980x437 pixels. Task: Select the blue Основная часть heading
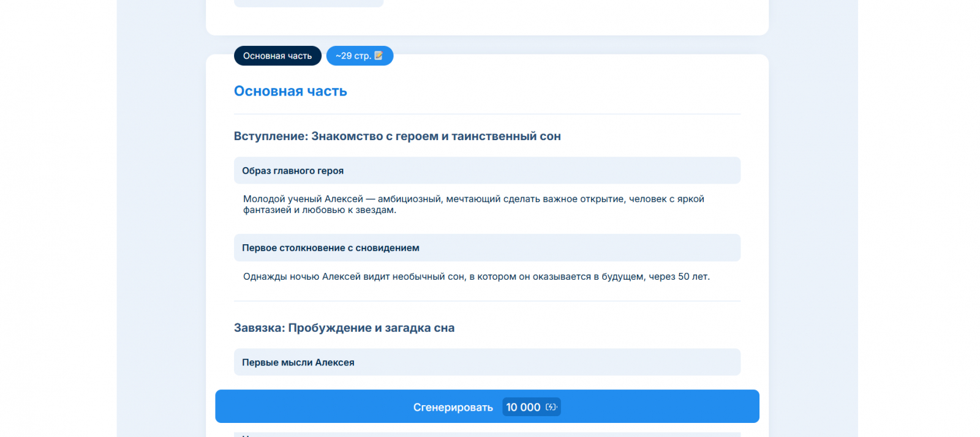290,91
